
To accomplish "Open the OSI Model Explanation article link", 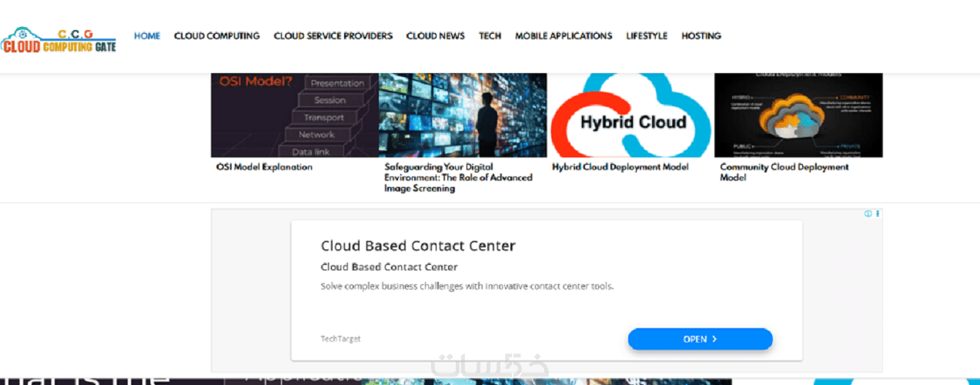I will [265, 167].
